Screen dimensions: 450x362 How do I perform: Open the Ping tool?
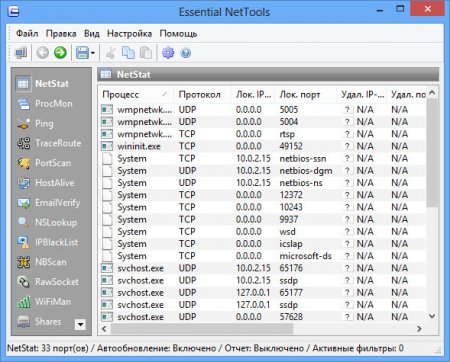(x=35, y=124)
